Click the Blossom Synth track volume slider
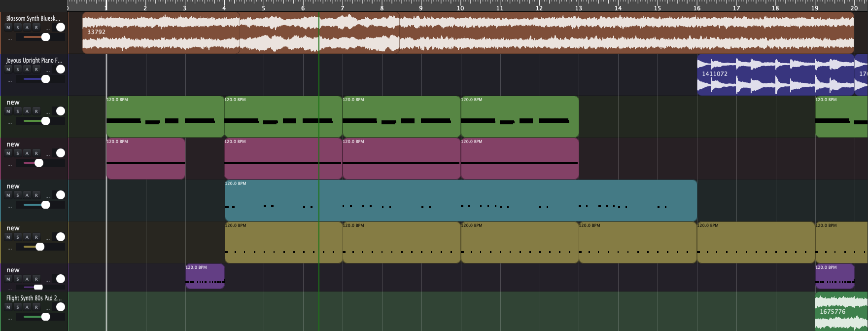 pos(40,37)
